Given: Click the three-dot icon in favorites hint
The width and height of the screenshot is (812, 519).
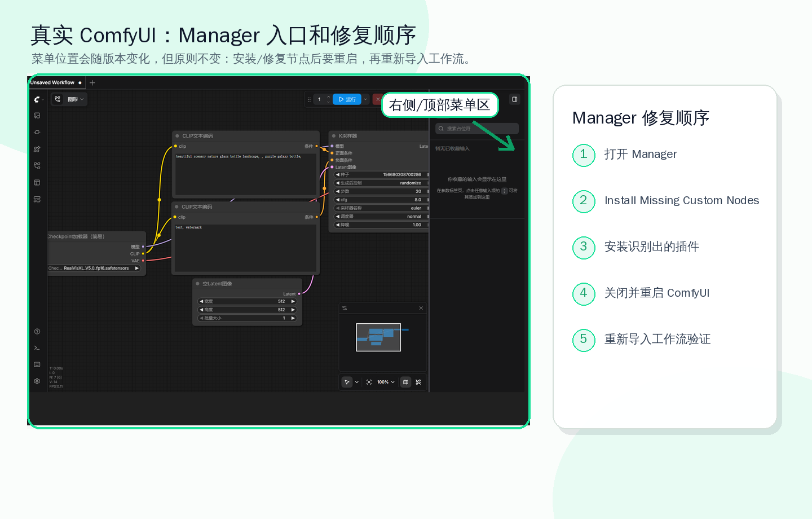Looking at the screenshot, I should coord(504,191).
